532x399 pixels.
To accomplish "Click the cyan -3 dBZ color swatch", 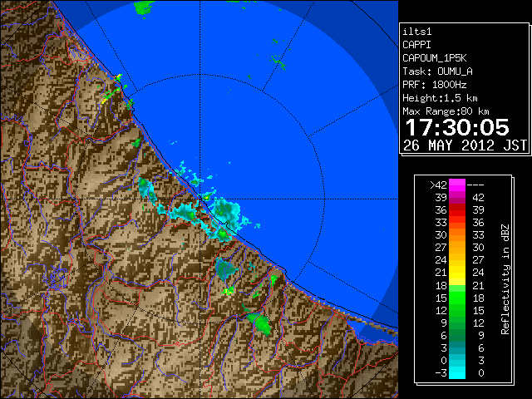I will [457, 373].
